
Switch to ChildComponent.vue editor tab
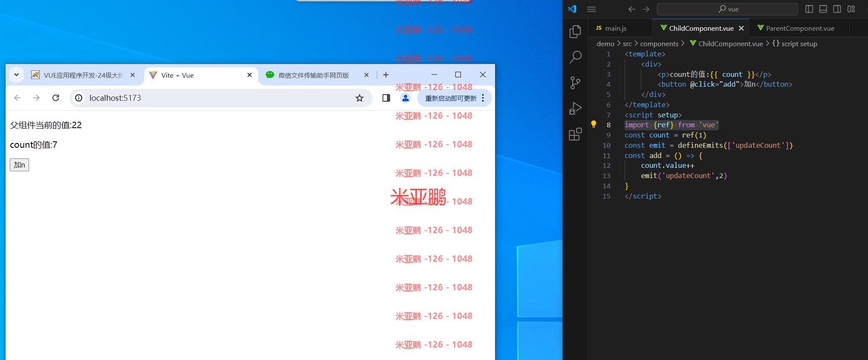point(701,28)
